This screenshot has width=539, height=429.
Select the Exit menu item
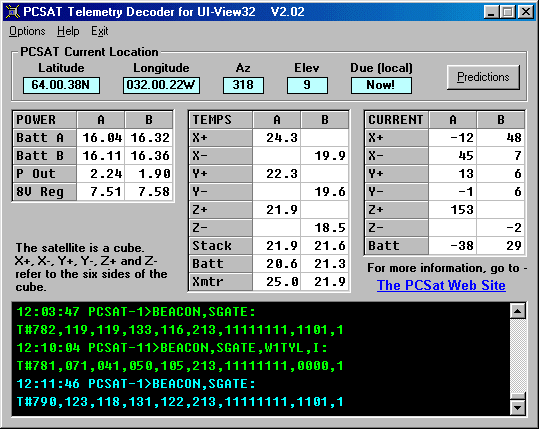coord(100,31)
